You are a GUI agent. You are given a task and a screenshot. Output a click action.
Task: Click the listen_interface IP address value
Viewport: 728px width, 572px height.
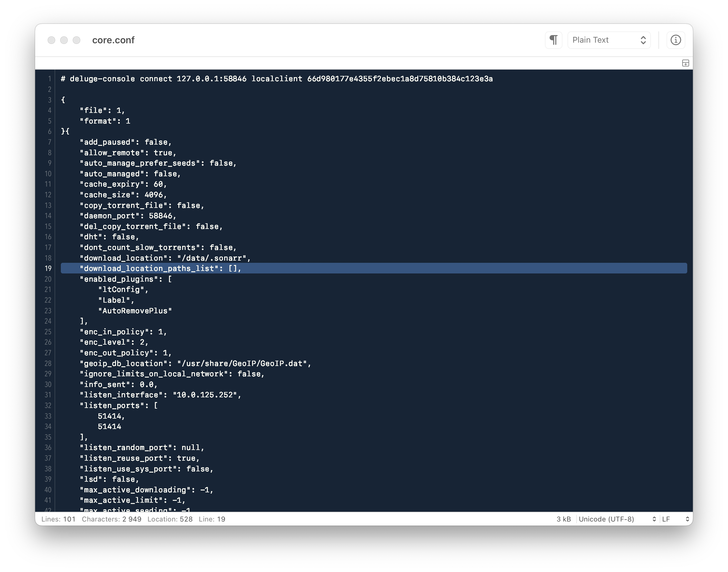click(206, 395)
